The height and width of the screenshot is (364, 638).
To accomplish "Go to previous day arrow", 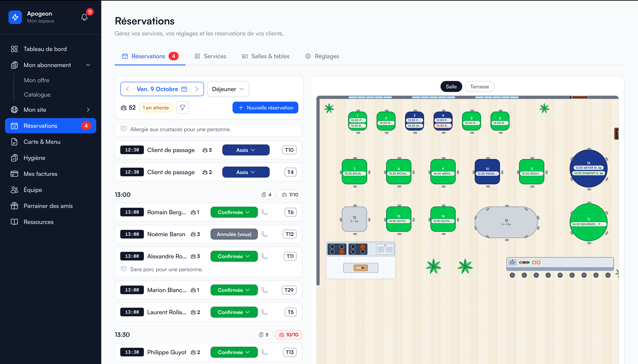I will [128, 89].
